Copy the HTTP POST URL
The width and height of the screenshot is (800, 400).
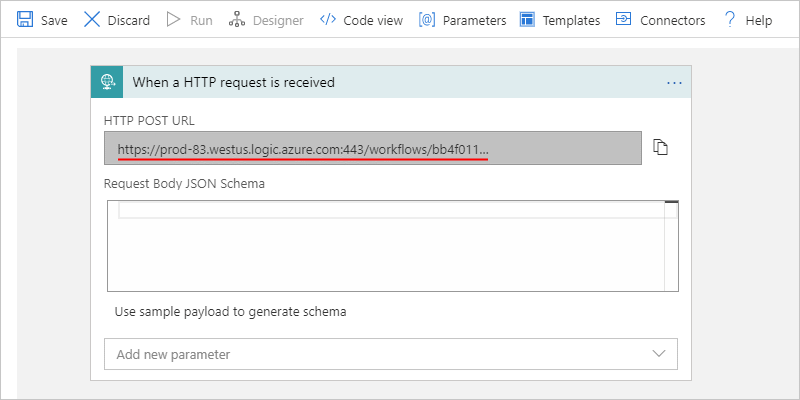pos(660,148)
